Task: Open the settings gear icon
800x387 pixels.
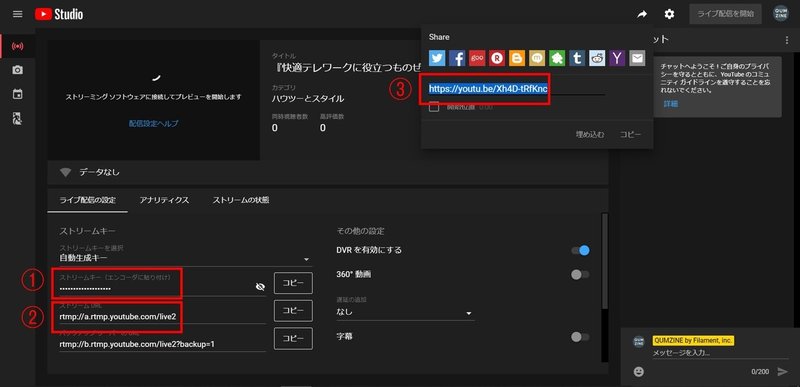Action: (669, 14)
